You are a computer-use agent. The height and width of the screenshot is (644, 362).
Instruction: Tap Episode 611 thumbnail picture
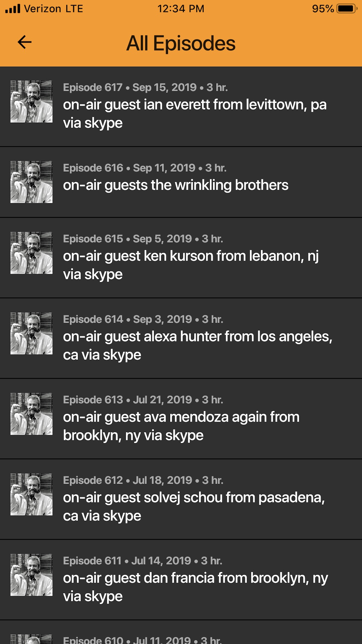pos(32,575)
